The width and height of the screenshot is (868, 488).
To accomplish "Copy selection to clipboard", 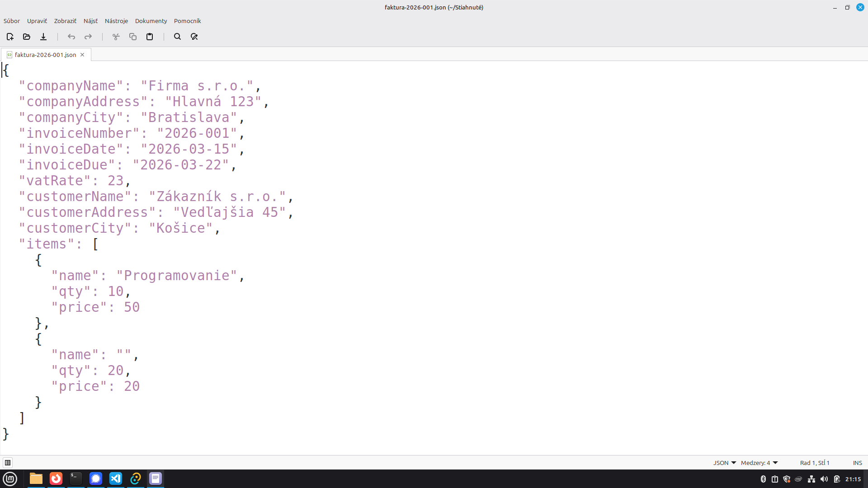I will (x=132, y=37).
